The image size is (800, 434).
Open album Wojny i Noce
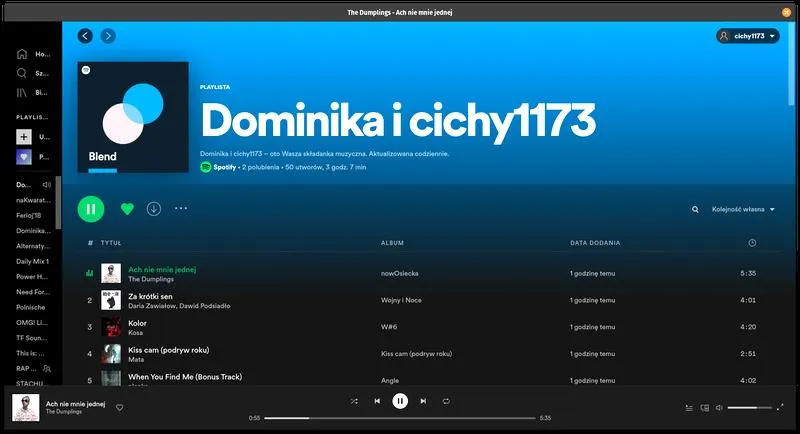[401, 300]
